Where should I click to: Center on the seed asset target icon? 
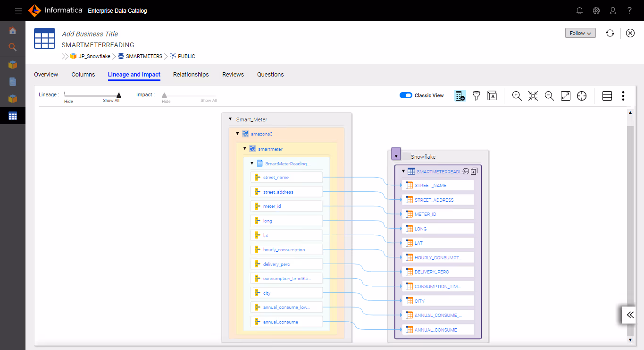point(582,96)
